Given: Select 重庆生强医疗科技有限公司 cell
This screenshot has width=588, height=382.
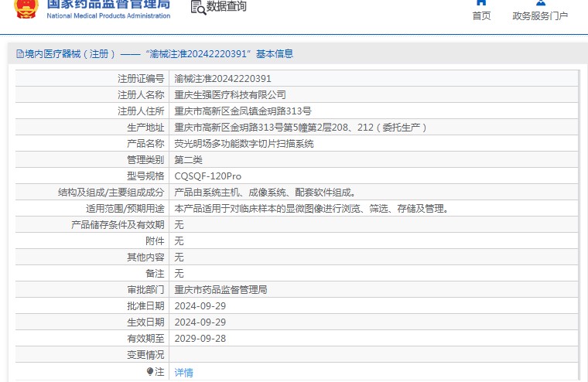Looking at the screenshot, I should pos(230,95).
